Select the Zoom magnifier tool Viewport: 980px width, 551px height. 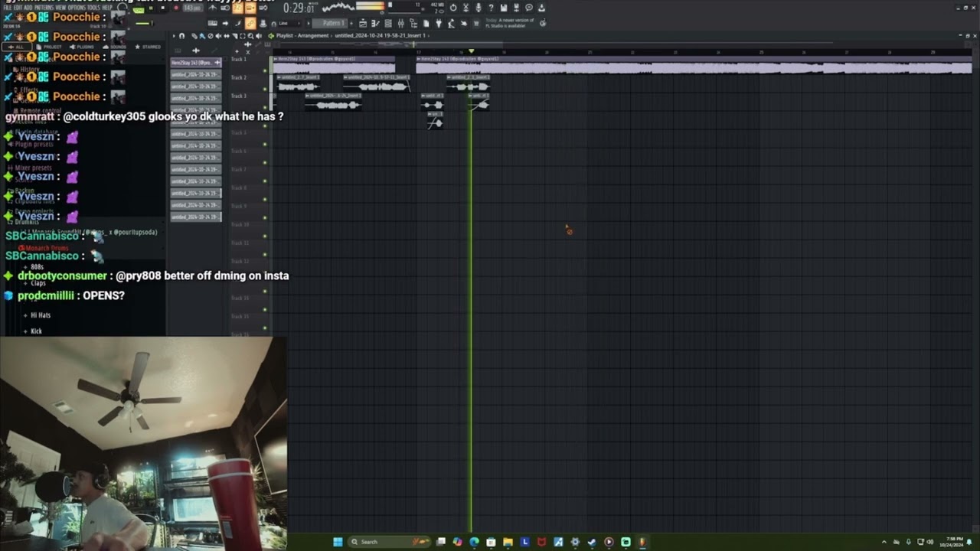coord(250,35)
